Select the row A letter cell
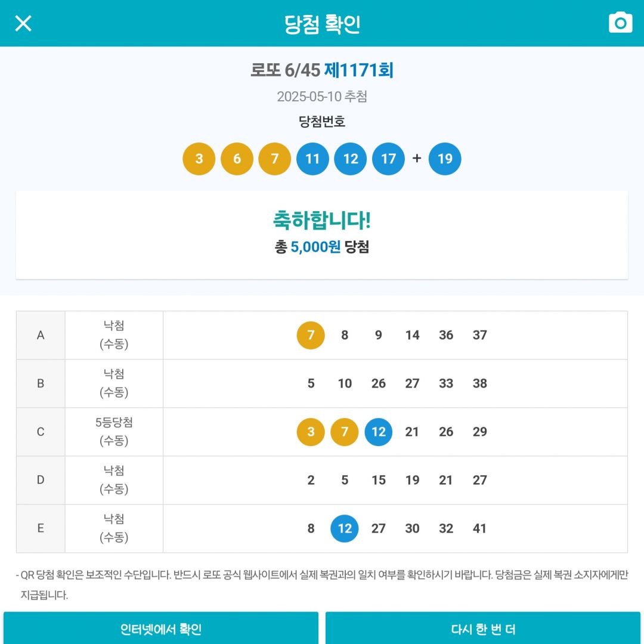This screenshot has width=644, height=644. tap(41, 335)
